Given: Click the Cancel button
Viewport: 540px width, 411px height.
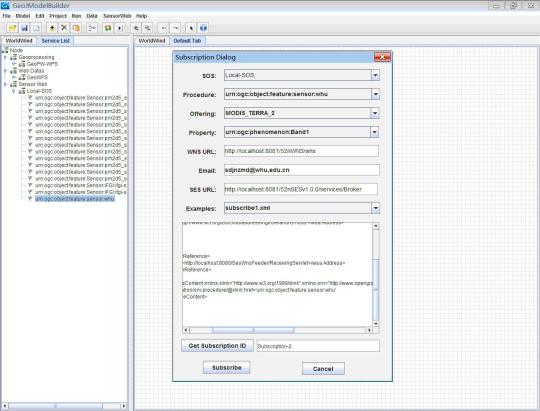Looking at the screenshot, I should 323,369.
